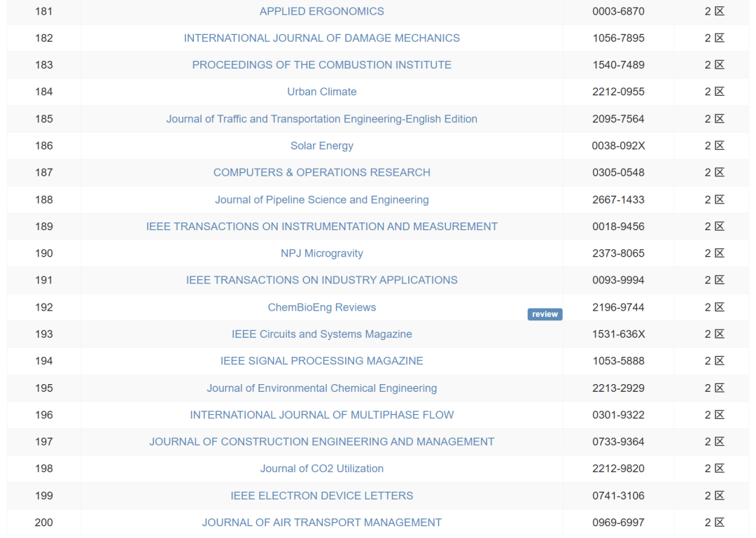Image resolution: width=756 pixels, height=538 pixels.
Task: Select ISSN 1053-5888 text
Action: [618, 360]
